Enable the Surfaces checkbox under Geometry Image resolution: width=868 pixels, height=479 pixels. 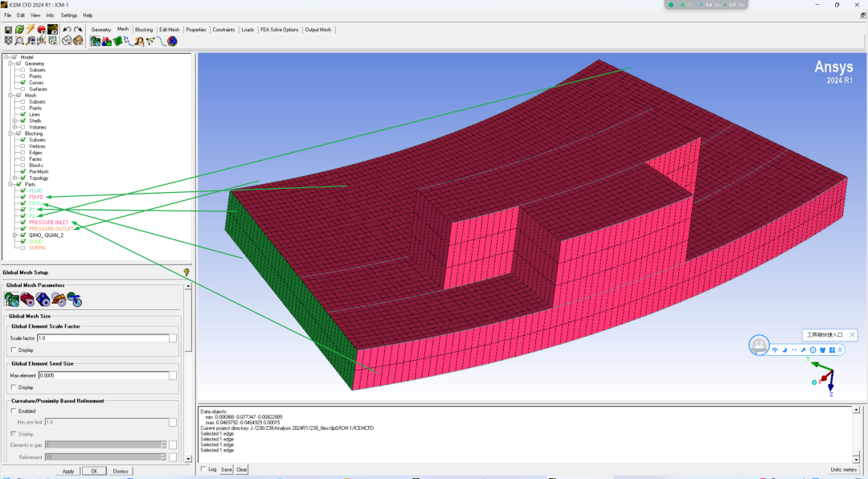(x=23, y=89)
